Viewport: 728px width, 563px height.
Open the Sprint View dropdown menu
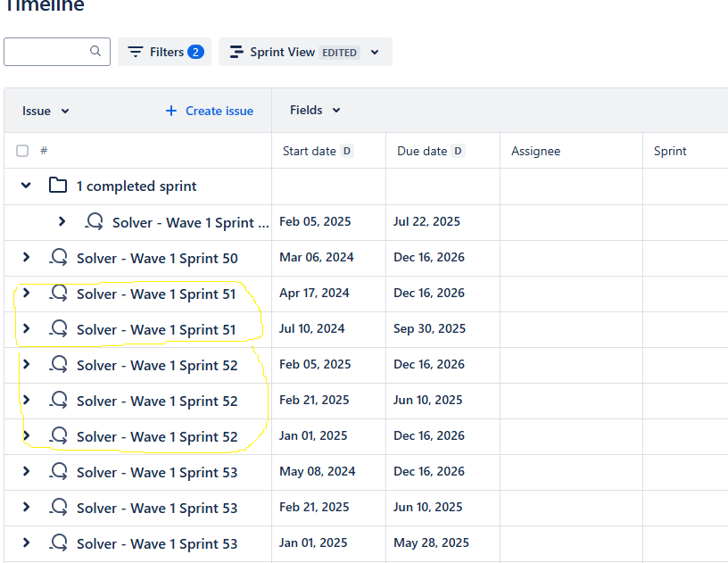[x=376, y=51]
